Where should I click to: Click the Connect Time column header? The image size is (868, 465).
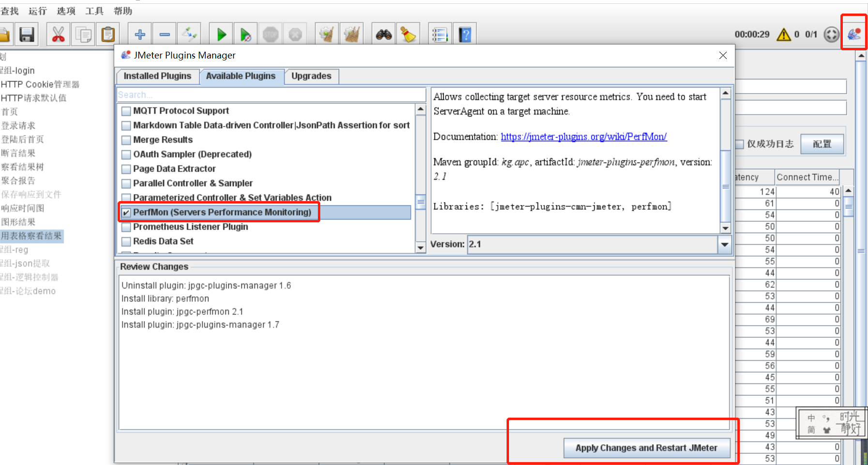(x=807, y=177)
